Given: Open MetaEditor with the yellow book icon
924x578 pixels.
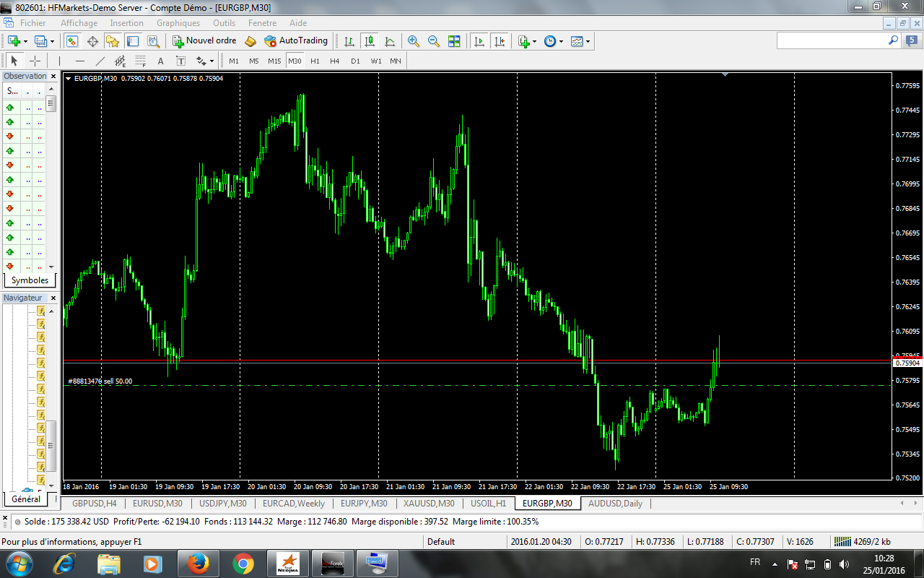Looking at the screenshot, I should tap(250, 41).
